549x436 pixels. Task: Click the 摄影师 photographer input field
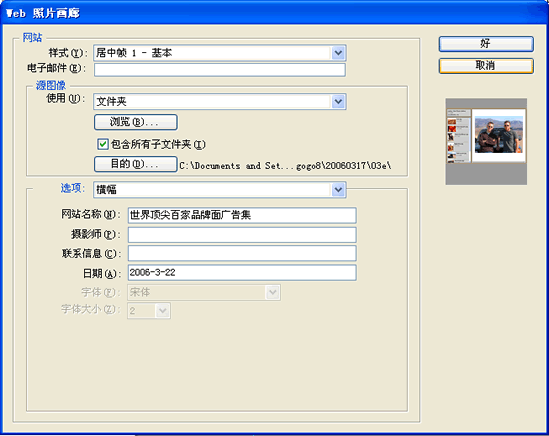pos(242,235)
